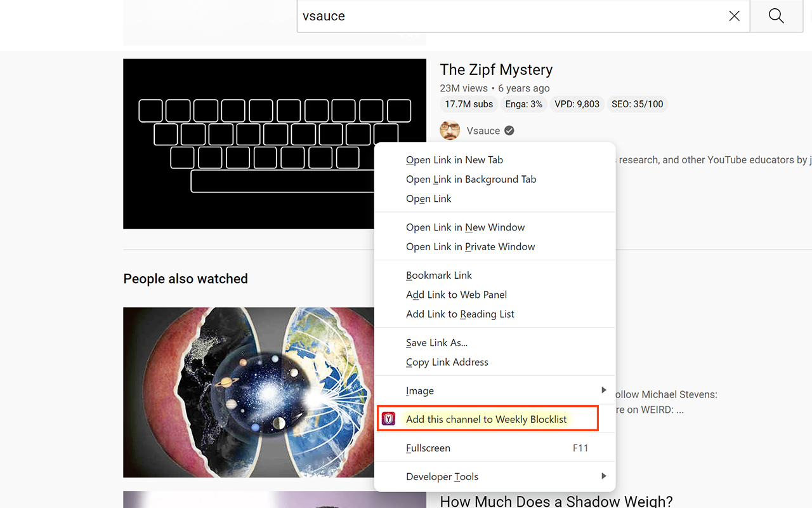Open The Zipf Mystery keyboard thumbnail
The image size is (812, 508).
[x=275, y=144]
